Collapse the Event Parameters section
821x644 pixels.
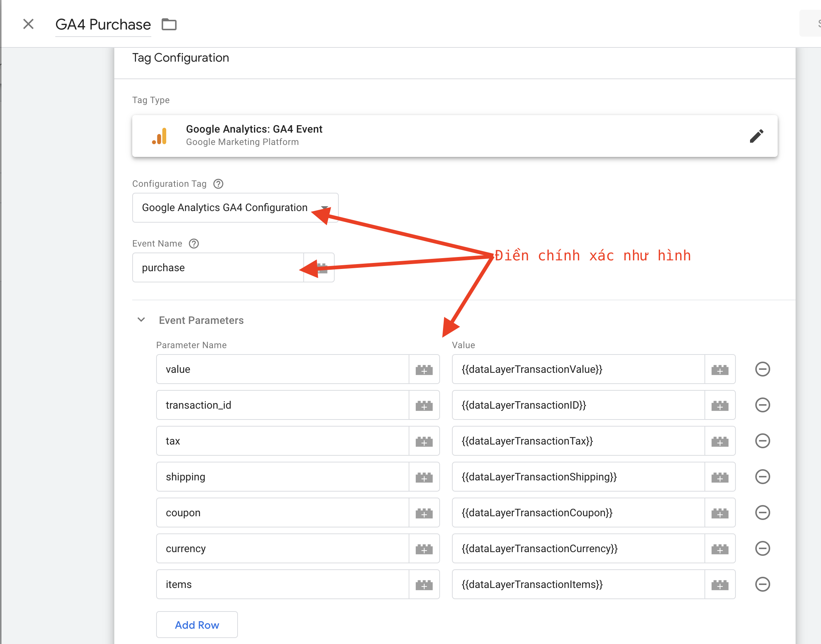[141, 320]
